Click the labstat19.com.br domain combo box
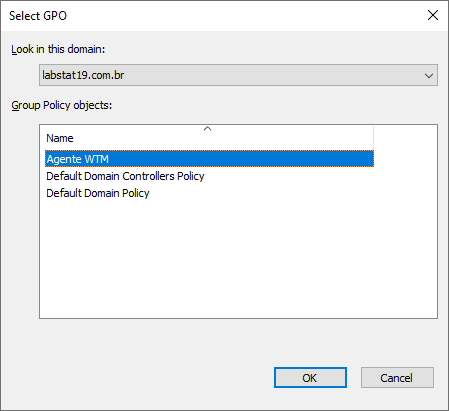Image resolution: width=449 pixels, height=411 pixels. click(x=238, y=75)
